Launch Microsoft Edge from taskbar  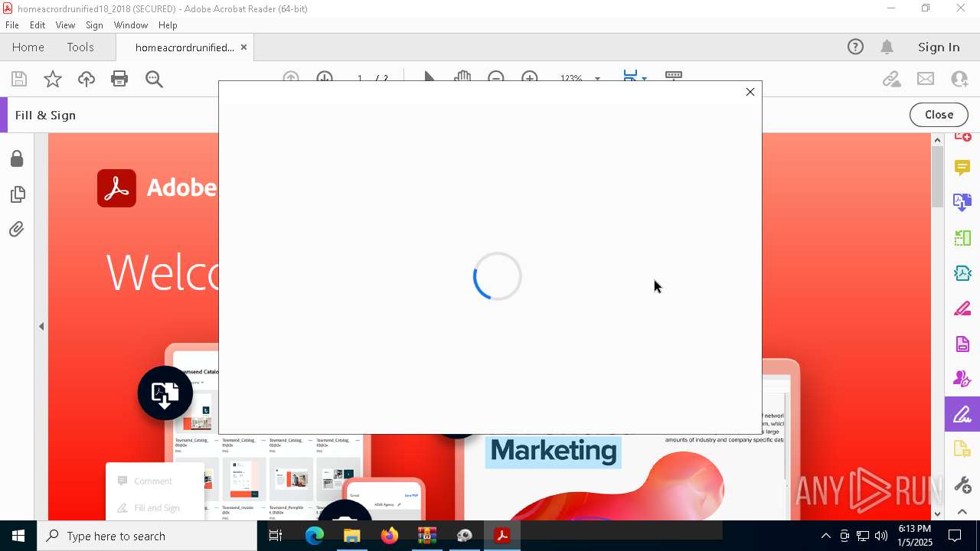[x=315, y=536]
